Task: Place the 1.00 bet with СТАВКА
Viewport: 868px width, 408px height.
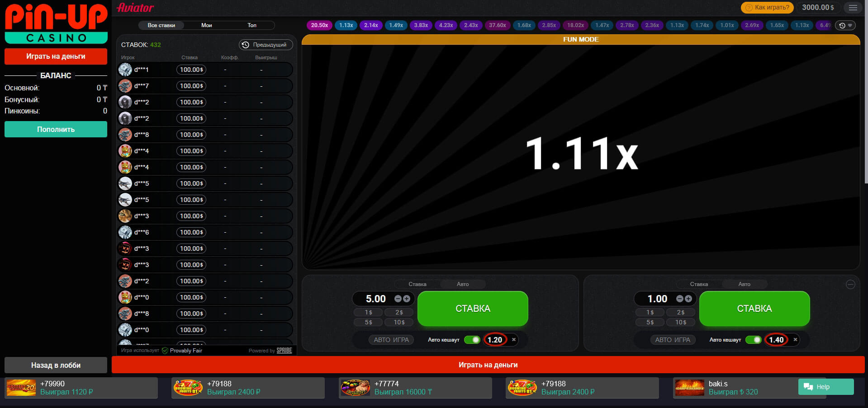Action: coord(754,309)
